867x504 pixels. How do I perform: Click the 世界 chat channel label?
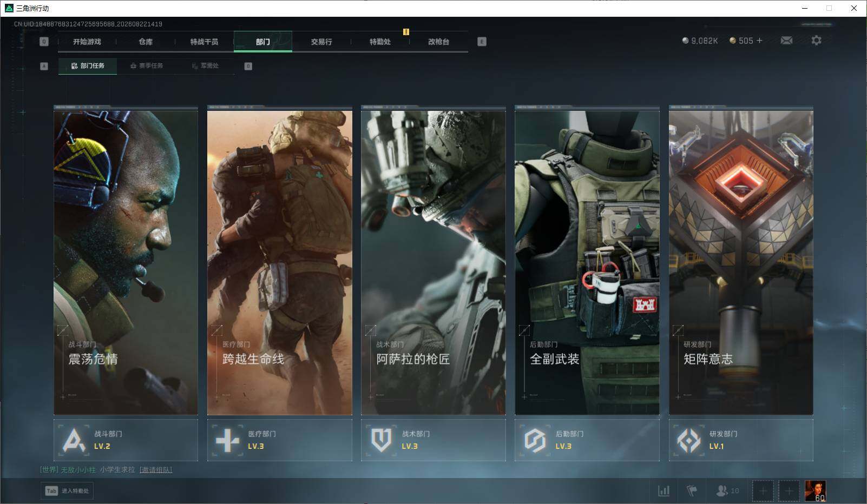point(49,469)
